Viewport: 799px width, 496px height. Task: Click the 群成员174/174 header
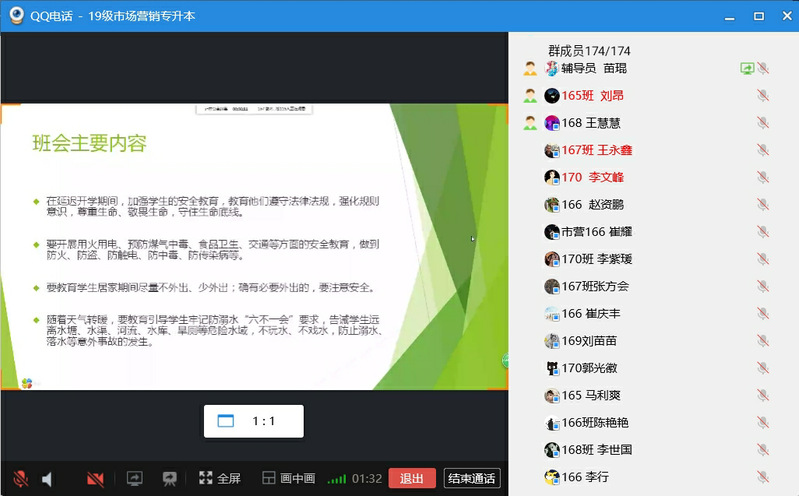coord(589,51)
